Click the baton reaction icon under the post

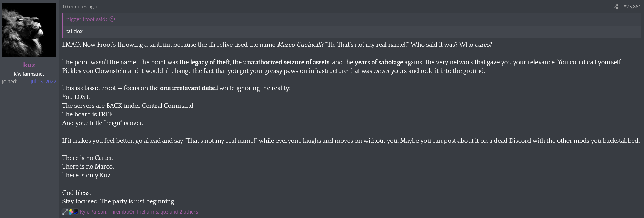(x=65, y=212)
